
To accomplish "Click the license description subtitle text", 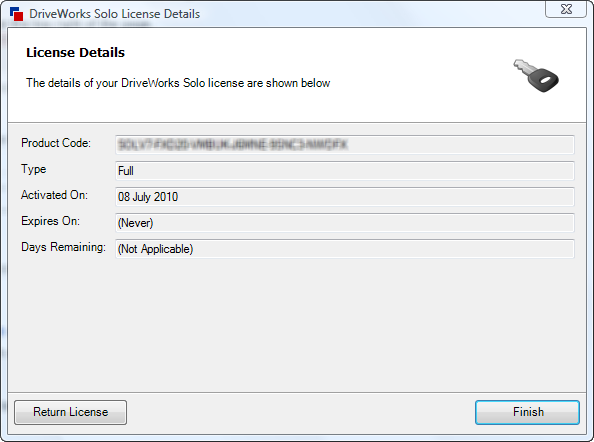I will pyautogui.click(x=178, y=83).
